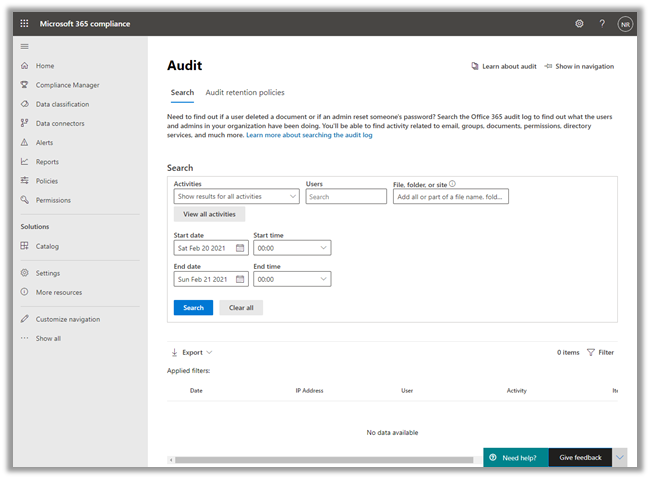Click the info icon beside File, folder, or site
The height and width of the screenshot is (479, 650).
[453, 184]
